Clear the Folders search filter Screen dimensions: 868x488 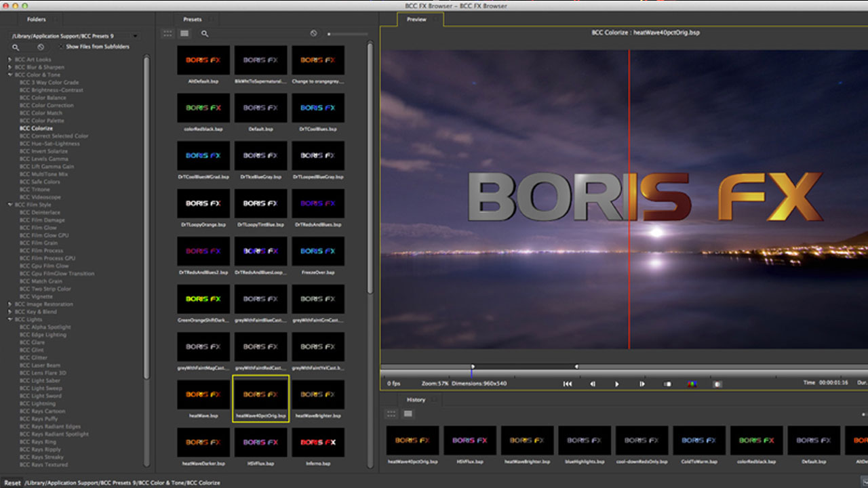point(41,47)
